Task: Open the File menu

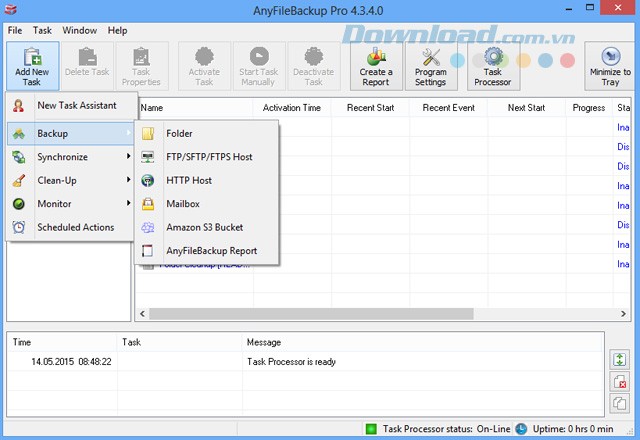Action: pyautogui.click(x=15, y=31)
